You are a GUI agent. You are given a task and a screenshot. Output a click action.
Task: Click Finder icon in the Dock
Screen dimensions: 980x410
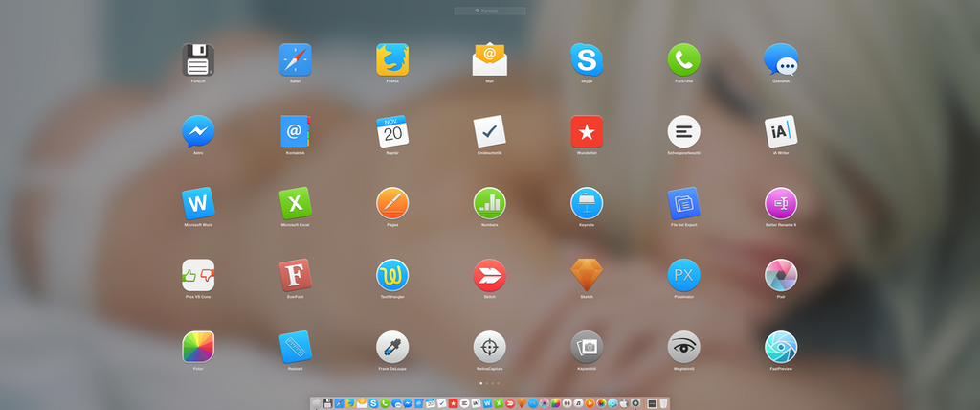click(x=316, y=403)
